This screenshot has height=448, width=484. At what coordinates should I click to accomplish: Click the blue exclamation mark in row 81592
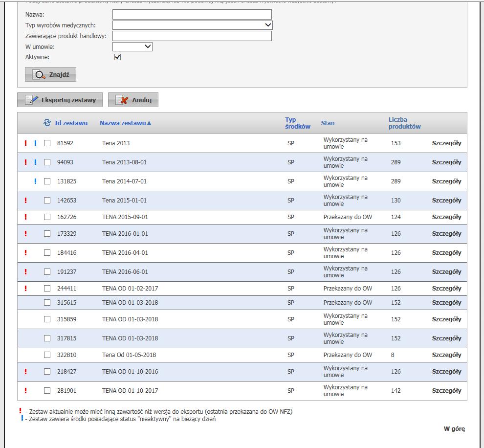[x=36, y=143]
